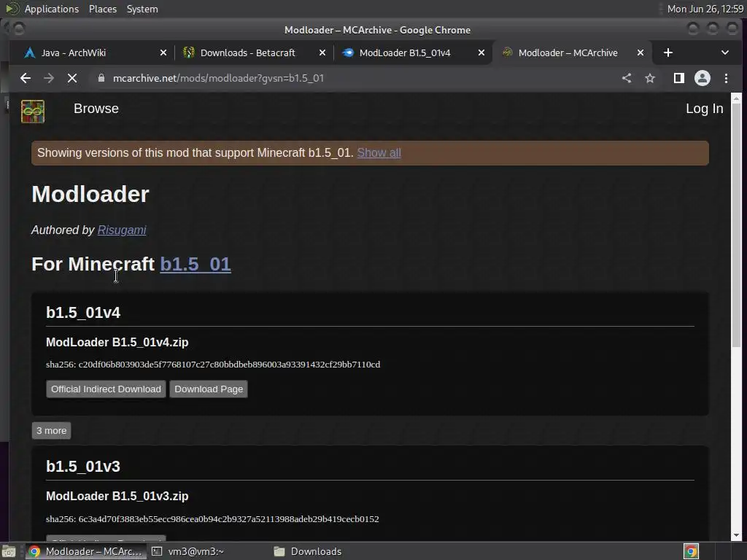Open the Chrome side panel
This screenshot has height=560, width=747.
(679, 78)
